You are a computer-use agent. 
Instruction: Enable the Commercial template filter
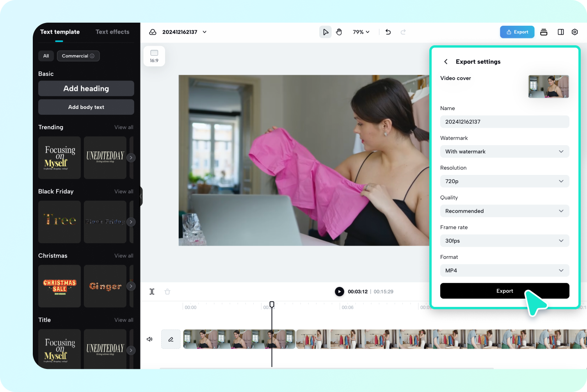click(78, 56)
